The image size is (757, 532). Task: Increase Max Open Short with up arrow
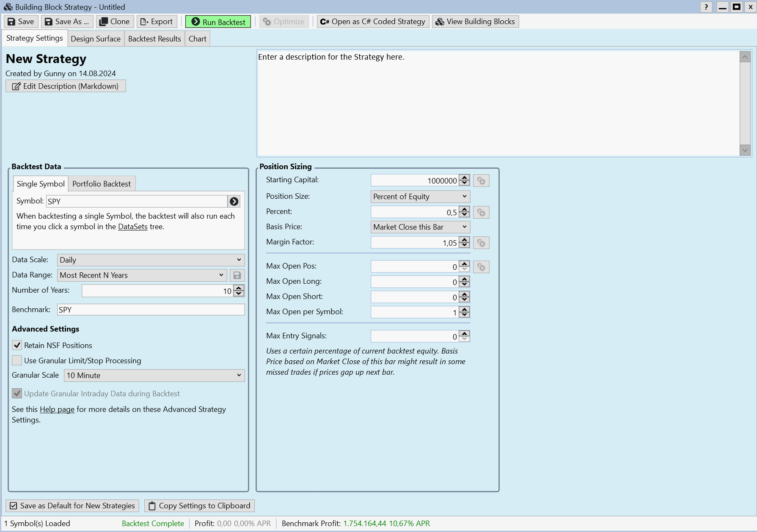465,294
